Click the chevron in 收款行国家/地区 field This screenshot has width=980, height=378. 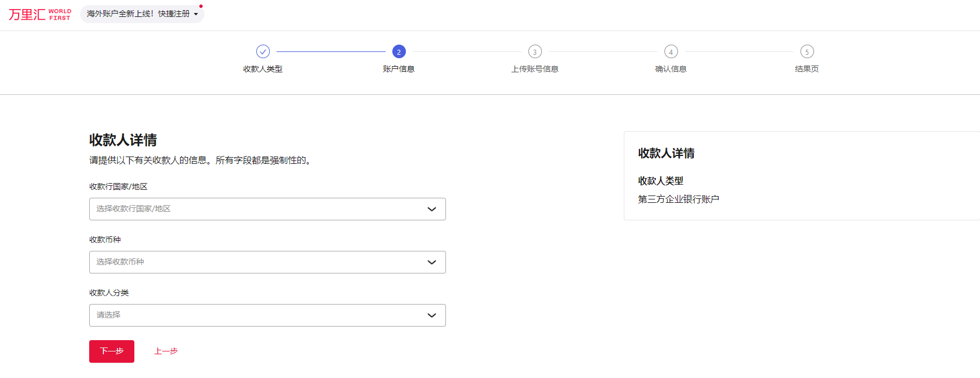coord(432,209)
